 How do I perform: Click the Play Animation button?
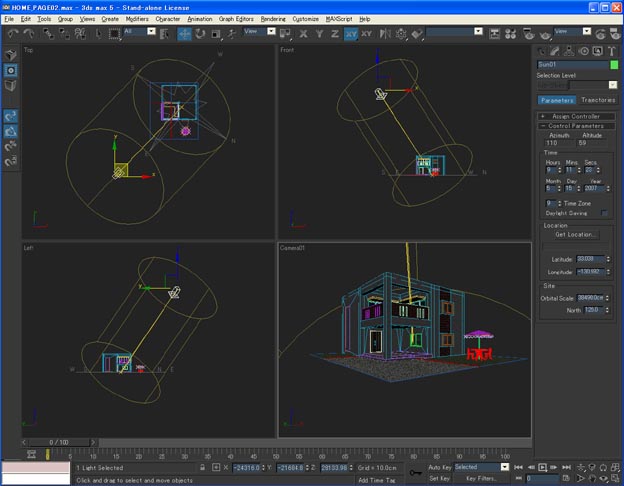point(542,467)
